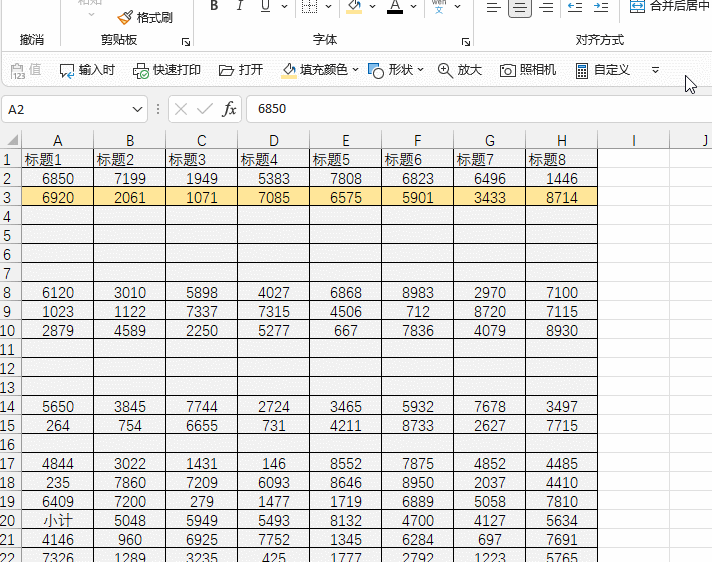712x562 pixels.
Task: Click the Zoom in (放大) magnifier icon
Action: tap(445, 70)
